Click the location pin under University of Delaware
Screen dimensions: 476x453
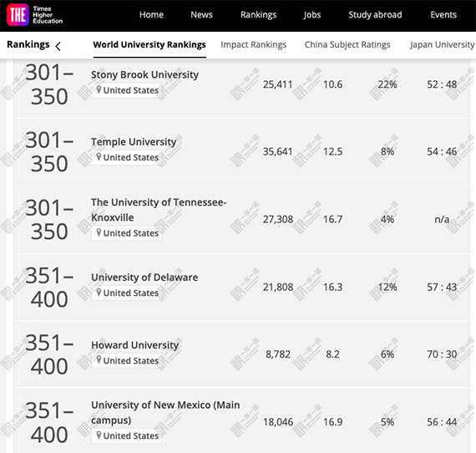click(x=99, y=293)
